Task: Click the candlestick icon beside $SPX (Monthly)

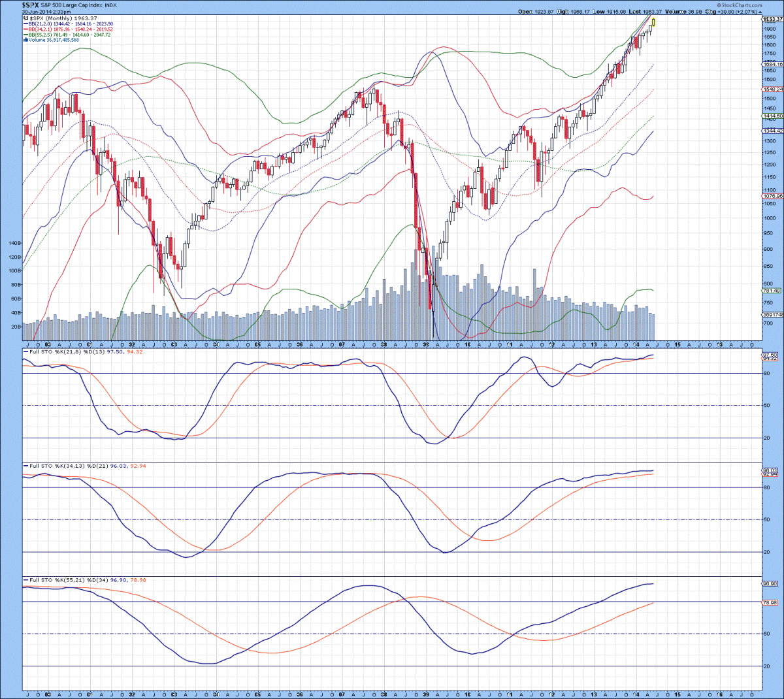Action: [x=25, y=19]
